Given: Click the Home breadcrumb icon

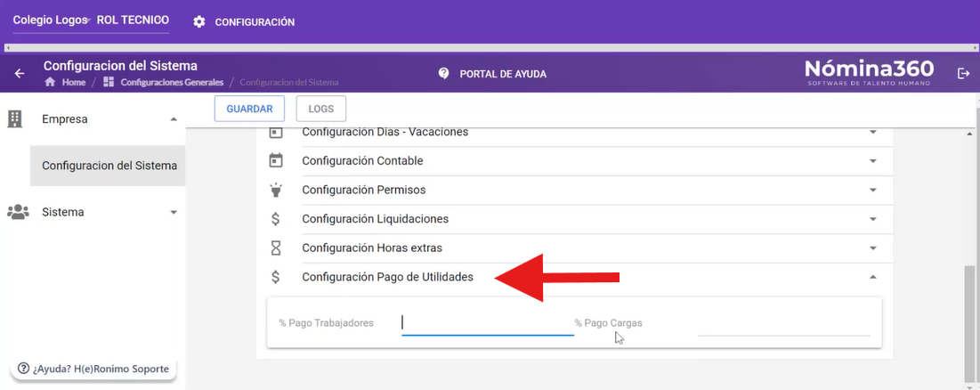Looking at the screenshot, I should pyautogui.click(x=50, y=83).
